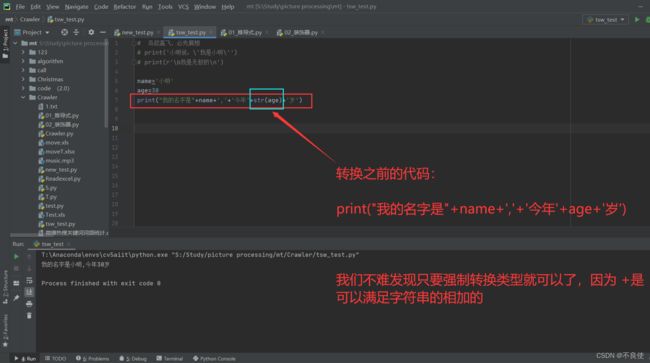Restore layout in the Run panel
650x363 pixels.
tap(16, 283)
